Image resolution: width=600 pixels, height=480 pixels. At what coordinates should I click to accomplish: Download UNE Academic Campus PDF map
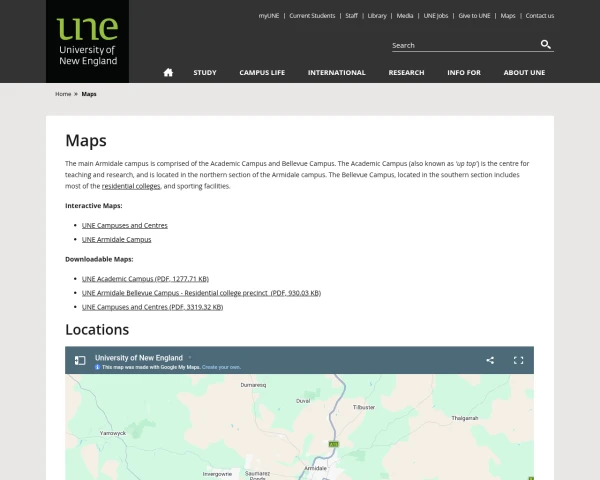145,279
